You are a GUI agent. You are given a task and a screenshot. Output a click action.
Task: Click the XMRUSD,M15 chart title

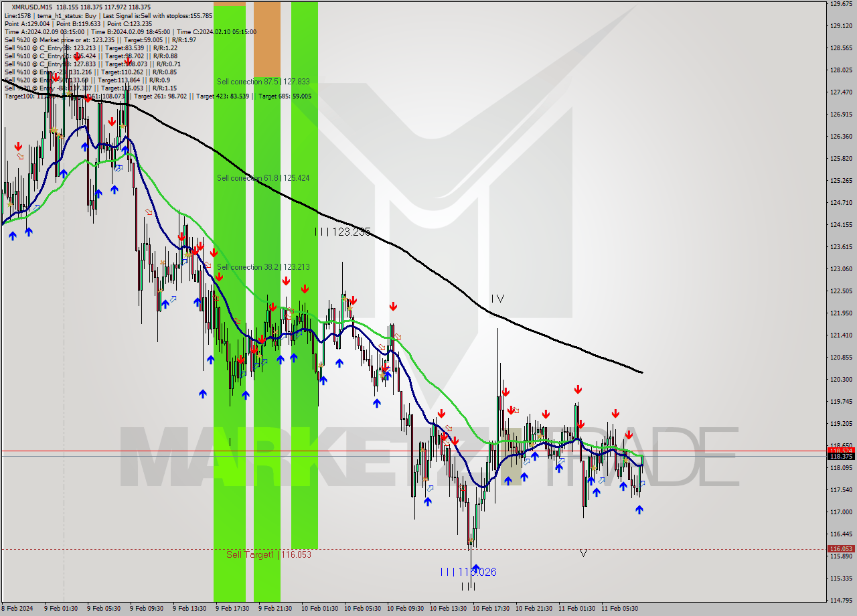pos(32,7)
